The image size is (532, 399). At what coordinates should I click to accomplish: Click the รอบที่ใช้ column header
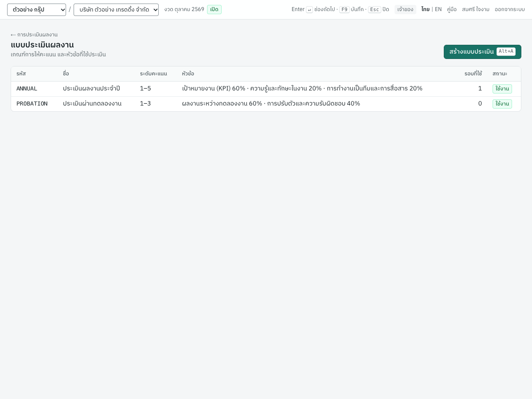pyautogui.click(x=473, y=74)
